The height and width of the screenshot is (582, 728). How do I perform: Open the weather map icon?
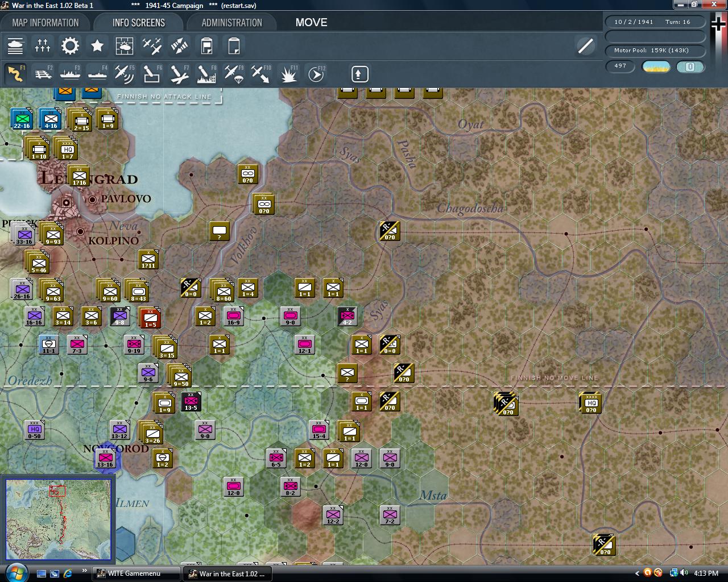tap(125, 45)
